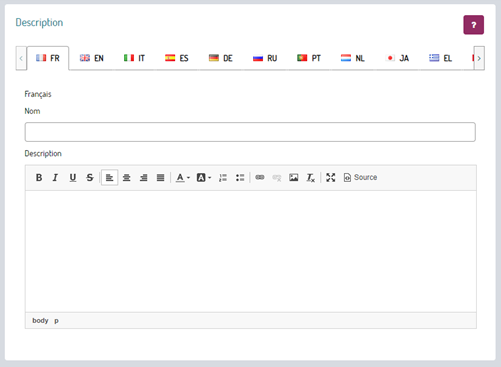Toggle bold formatting in editor toolbar

[x=39, y=178]
